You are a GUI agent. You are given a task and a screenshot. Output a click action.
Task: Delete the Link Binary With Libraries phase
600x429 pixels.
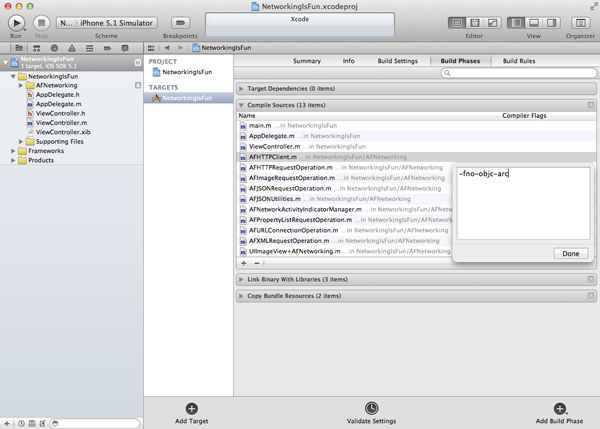591,279
